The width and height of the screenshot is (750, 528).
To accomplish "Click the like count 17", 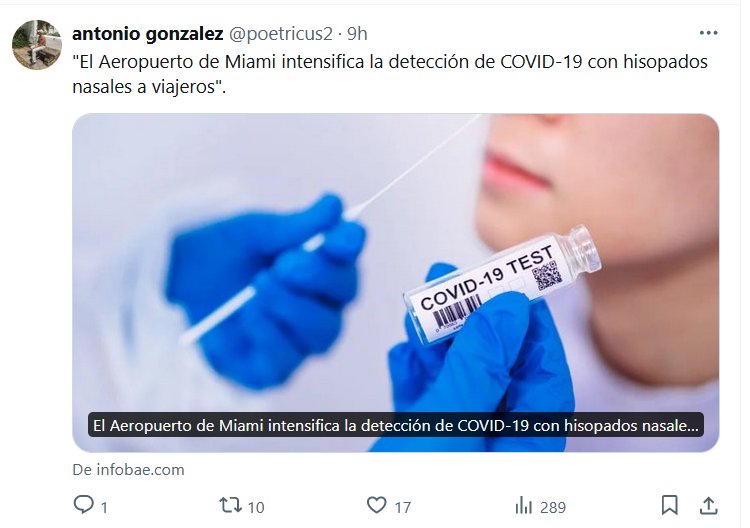I will pyautogui.click(x=403, y=507).
